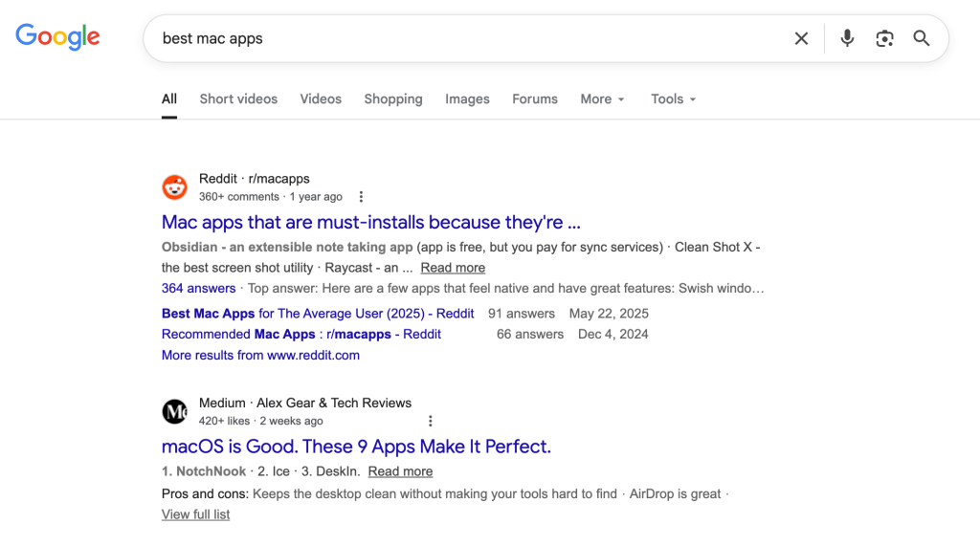
Task: Switch to the Shopping tab
Action: tap(393, 99)
